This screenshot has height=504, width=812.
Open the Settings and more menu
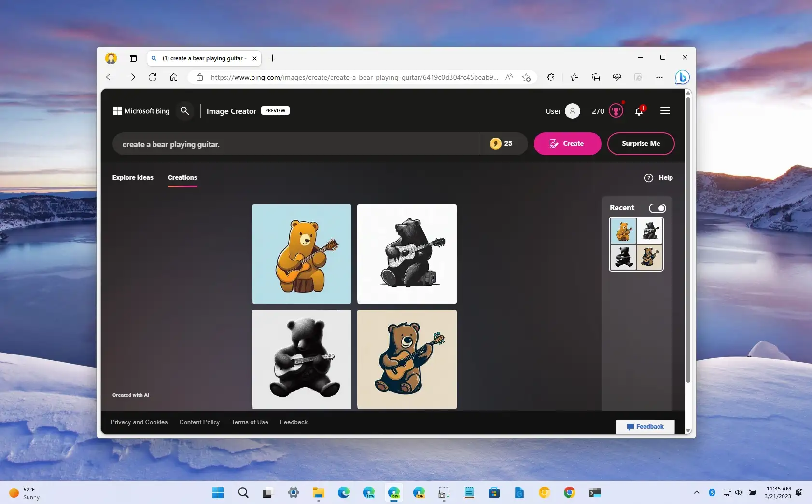(660, 77)
